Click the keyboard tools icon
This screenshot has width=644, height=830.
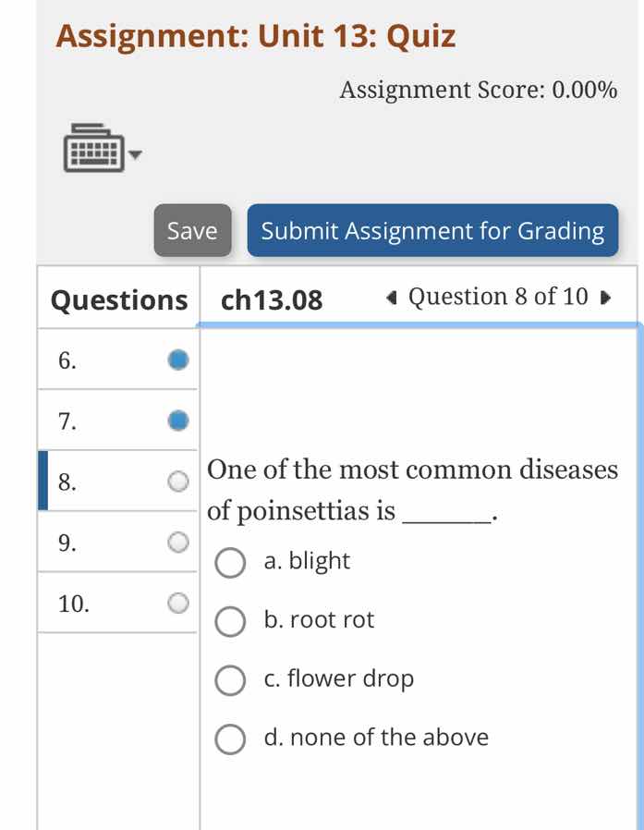[92, 149]
